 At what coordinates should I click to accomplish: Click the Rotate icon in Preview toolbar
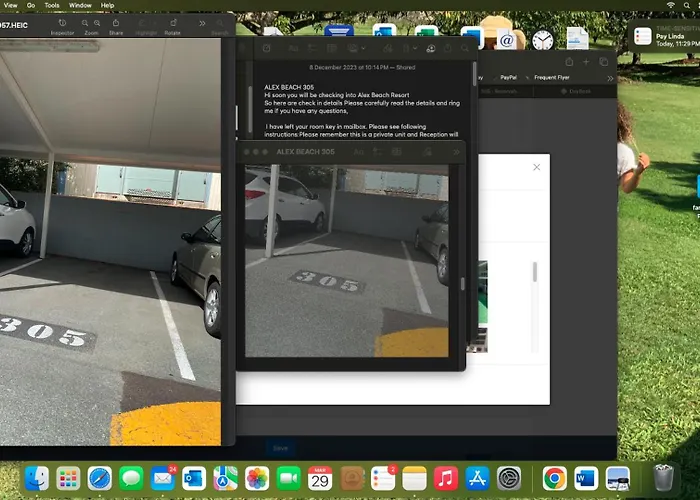coord(172,22)
